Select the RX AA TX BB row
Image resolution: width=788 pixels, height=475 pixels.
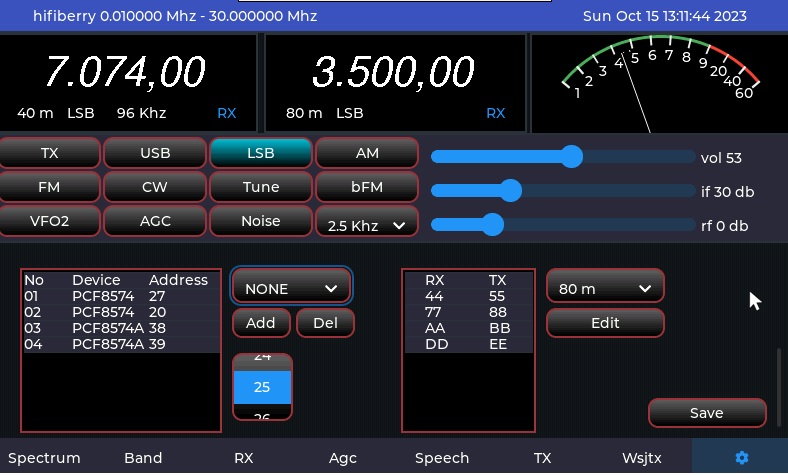coord(468,328)
